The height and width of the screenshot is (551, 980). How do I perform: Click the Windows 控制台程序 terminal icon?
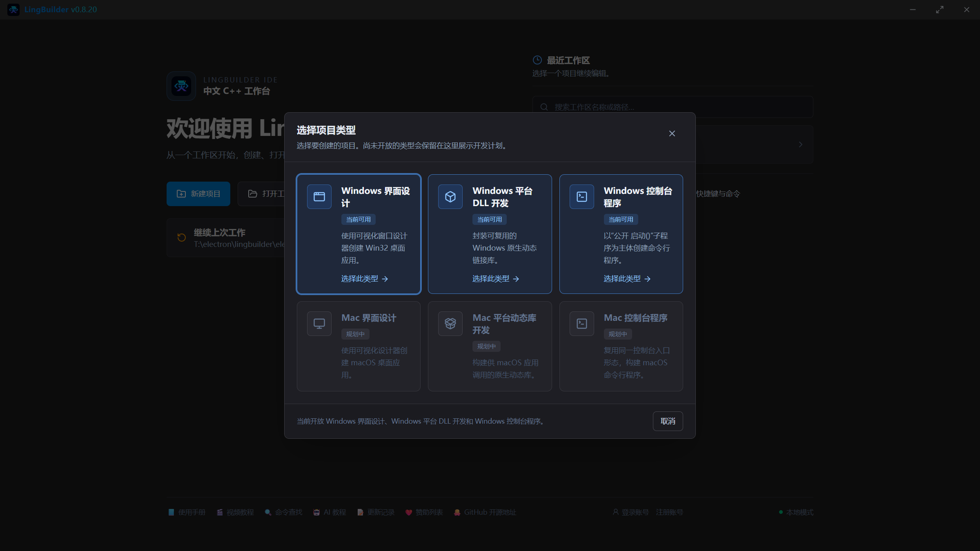pyautogui.click(x=581, y=197)
